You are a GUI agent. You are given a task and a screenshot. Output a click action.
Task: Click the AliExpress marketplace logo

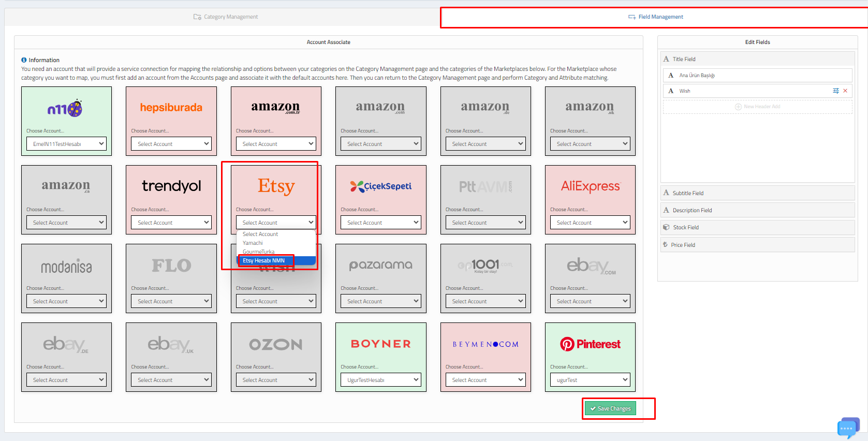(x=590, y=186)
